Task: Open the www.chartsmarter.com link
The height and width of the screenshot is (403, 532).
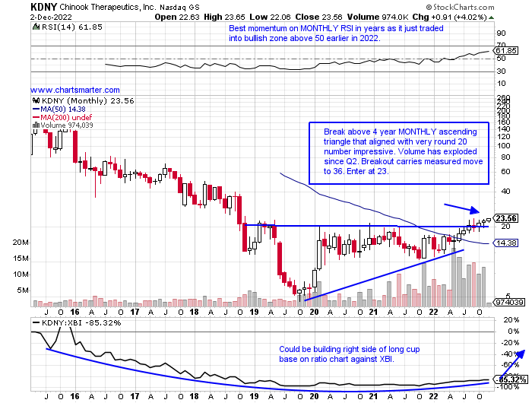Action: click(75, 90)
